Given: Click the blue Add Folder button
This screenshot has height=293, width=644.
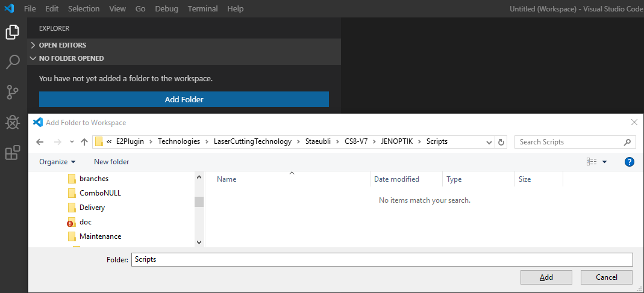Looking at the screenshot, I should pos(184,99).
